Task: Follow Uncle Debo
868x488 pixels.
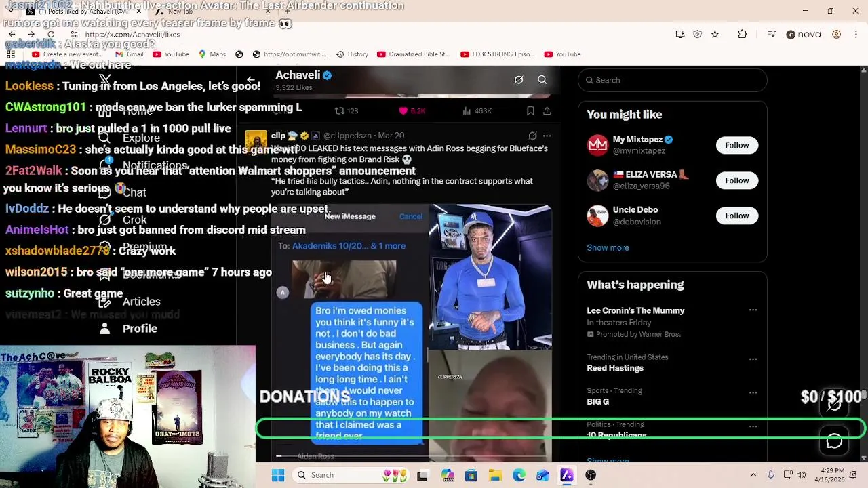Action: tap(736, 216)
